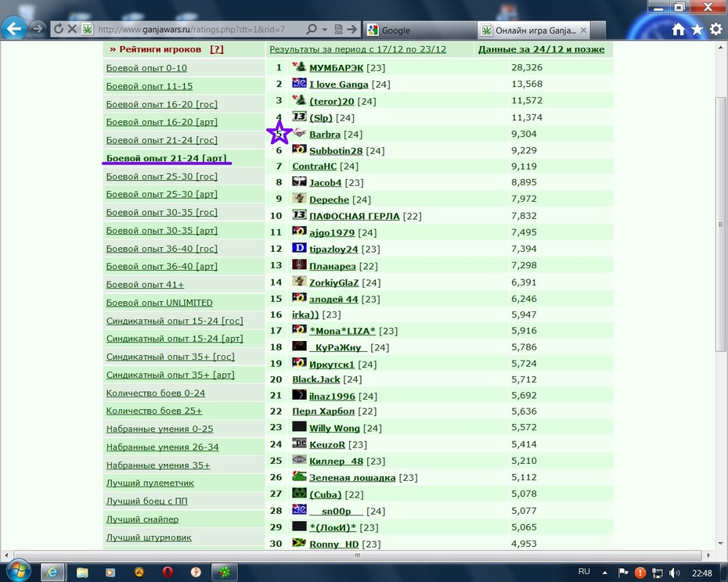Image resolution: width=728 pixels, height=582 pixels.
Task: Click the vertical scrollbar thumb
Action: [721, 225]
